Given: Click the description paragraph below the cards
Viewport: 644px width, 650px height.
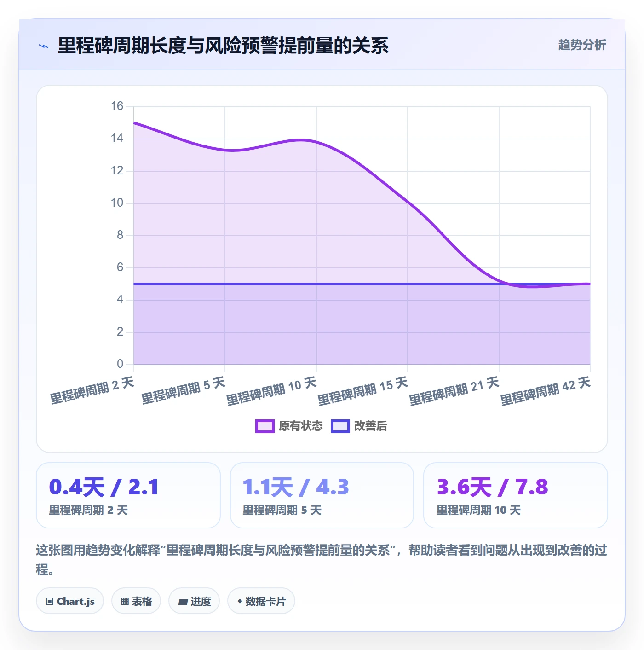Looking at the screenshot, I should pyautogui.click(x=322, y=560).
